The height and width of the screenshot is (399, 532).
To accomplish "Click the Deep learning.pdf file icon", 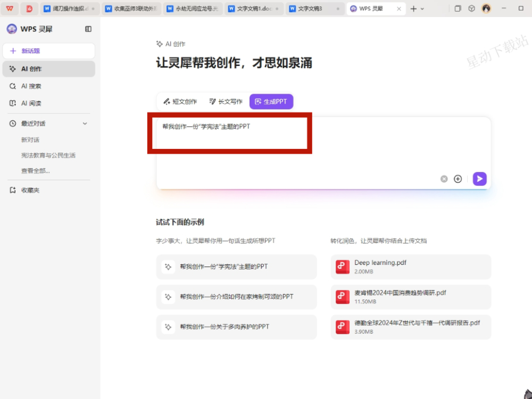I will (342, 267).
